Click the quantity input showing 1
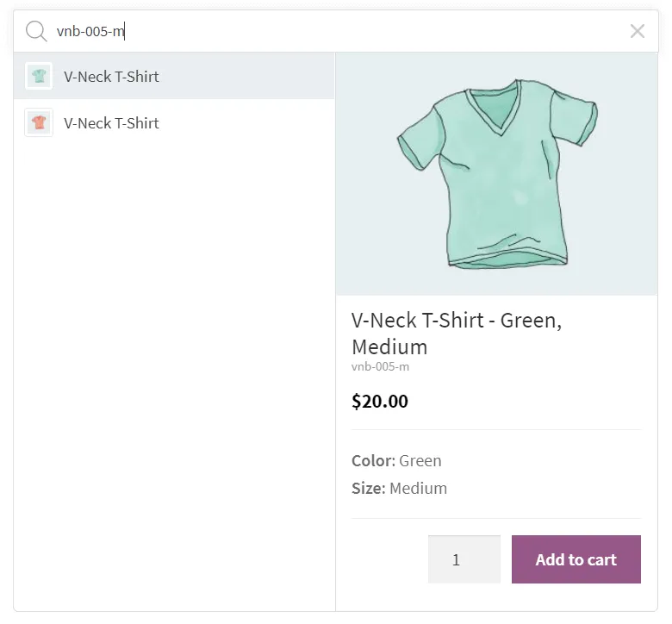The width and height of the screenshot is (672, 624). pyautogui.click(x=464, y=559)
